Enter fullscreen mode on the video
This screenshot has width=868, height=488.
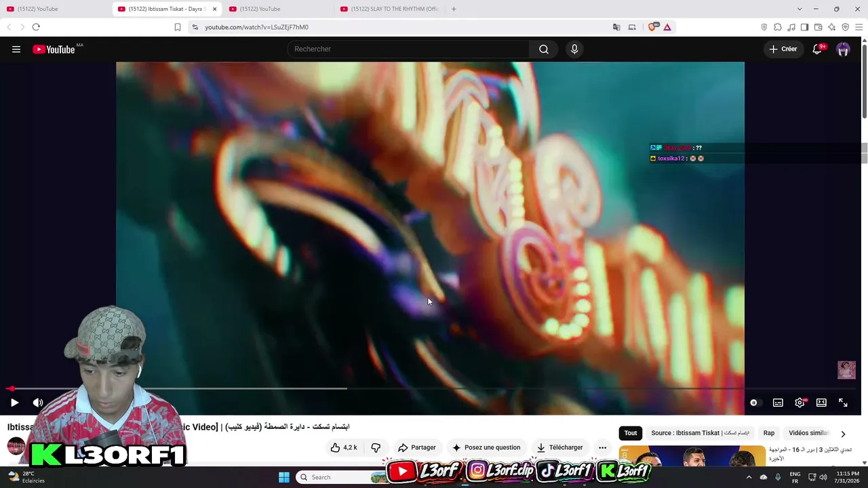pyautogui.click(x=843, y=403)
